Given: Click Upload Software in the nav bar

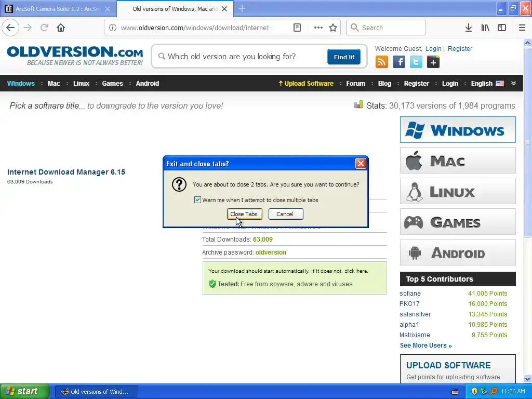Looking at the screenshot, I should [306, 84].
